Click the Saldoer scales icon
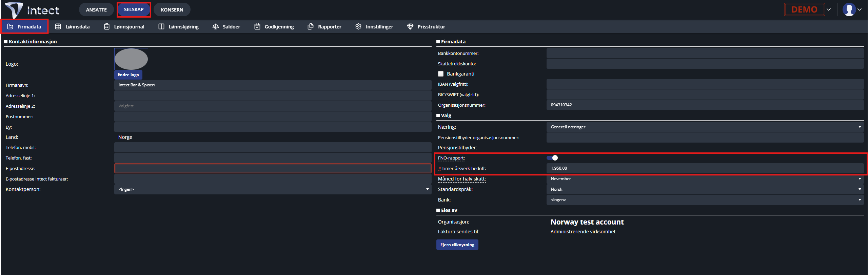 pos(215,26)
